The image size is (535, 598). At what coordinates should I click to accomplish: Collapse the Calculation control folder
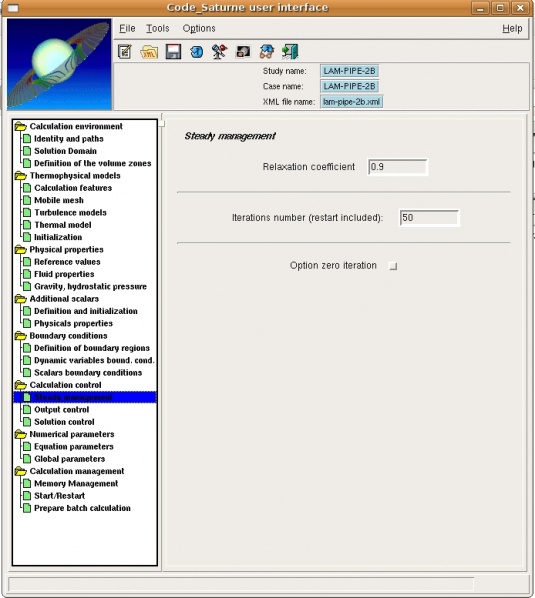point(21,385)
